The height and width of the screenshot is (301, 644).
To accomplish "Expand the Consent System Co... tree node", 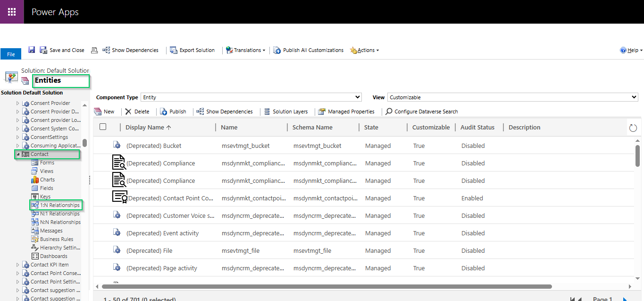I will 18,129.
